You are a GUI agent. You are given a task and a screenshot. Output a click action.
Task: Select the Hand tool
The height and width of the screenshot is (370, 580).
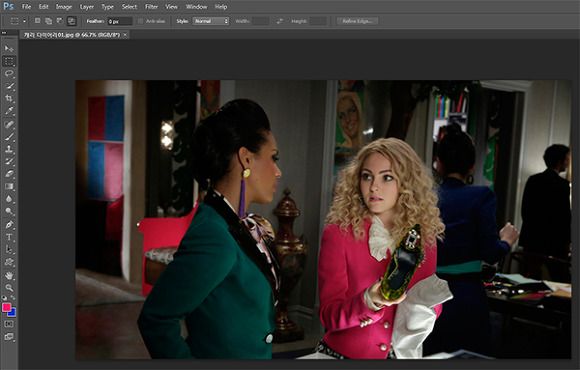pos(9,276)
